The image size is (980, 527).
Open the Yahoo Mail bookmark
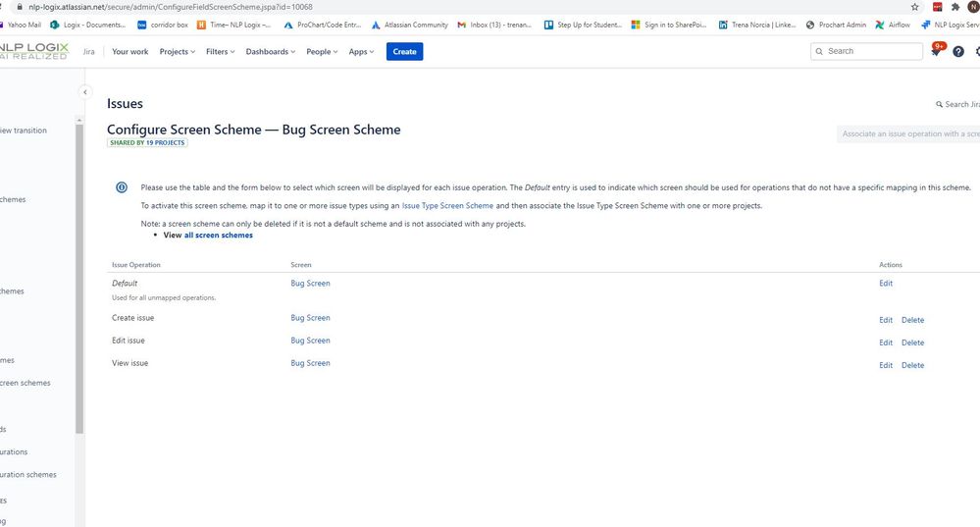click(21, 25)
